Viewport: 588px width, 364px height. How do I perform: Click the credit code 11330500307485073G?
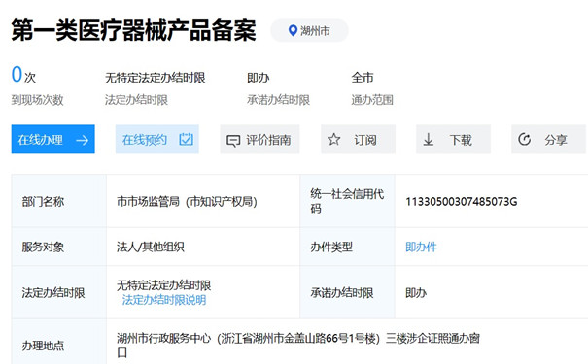tap(462, 202)
